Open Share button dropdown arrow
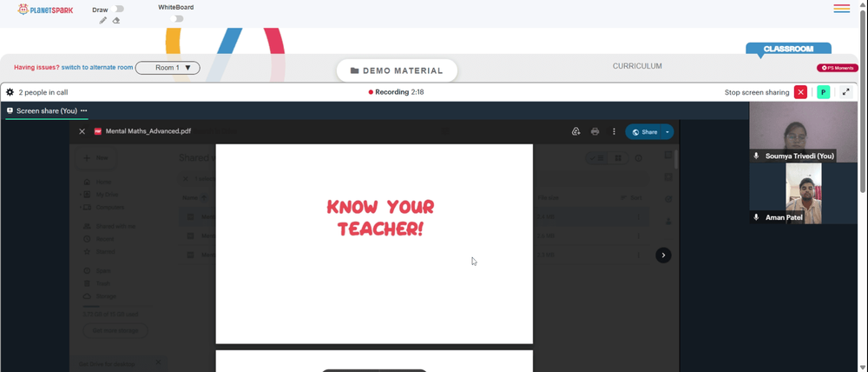868x372 pixels. tap(667, 132)
